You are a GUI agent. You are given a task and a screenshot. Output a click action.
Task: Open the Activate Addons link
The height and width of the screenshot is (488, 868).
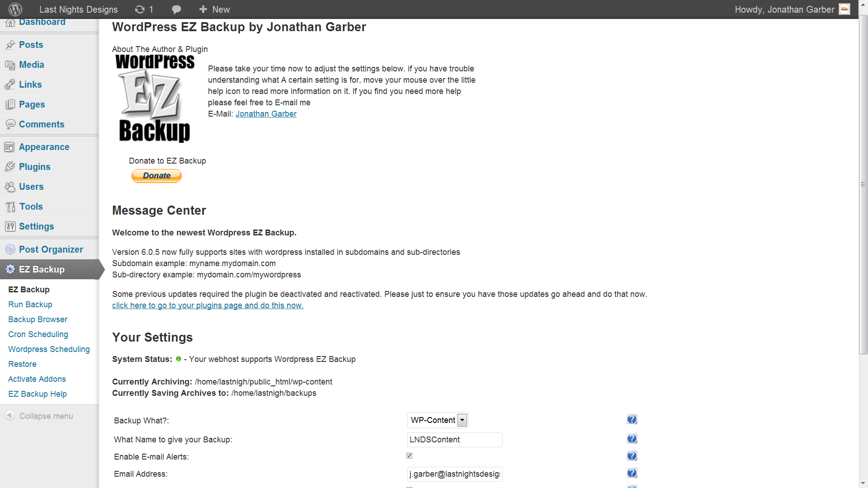[x=37, y=379]
